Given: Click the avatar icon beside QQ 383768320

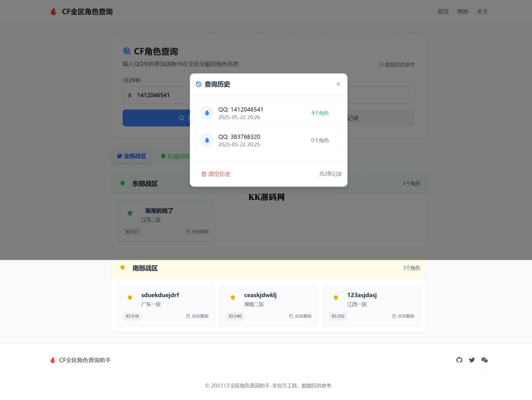Looking at the screenshot, I should point(207,140).
